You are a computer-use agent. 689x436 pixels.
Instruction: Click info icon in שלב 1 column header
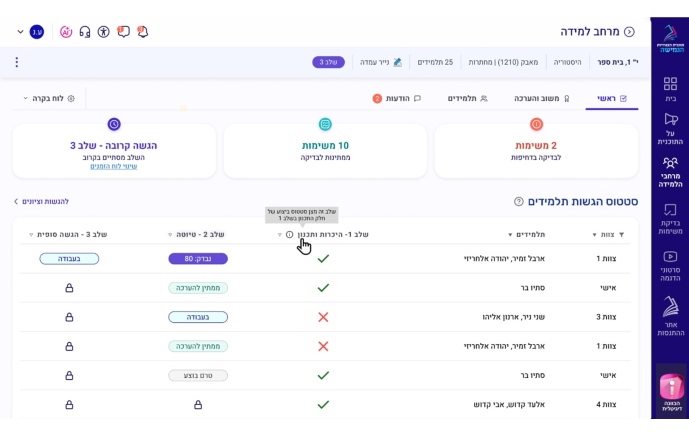click(x=290, y=235)
